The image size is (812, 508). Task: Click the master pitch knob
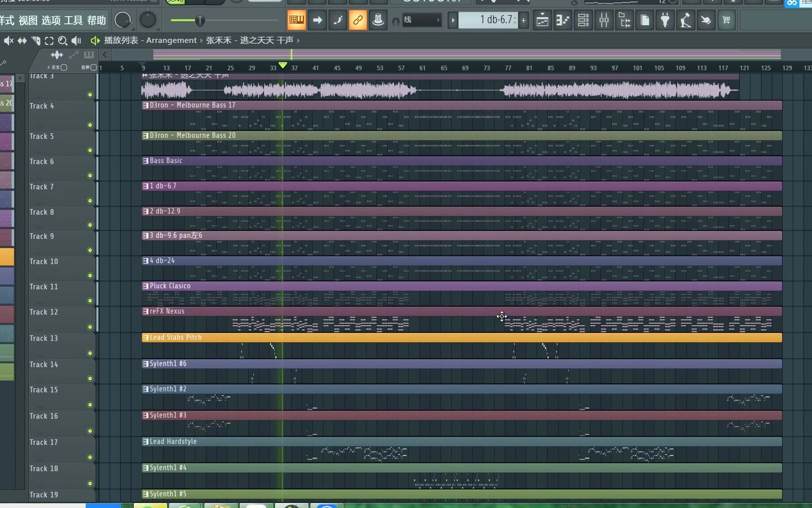click(x=147, y=20)
